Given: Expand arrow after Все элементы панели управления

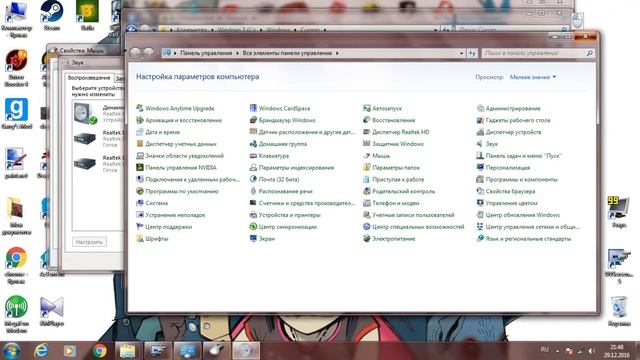Looking at the screenshot, I should point(337,53).
